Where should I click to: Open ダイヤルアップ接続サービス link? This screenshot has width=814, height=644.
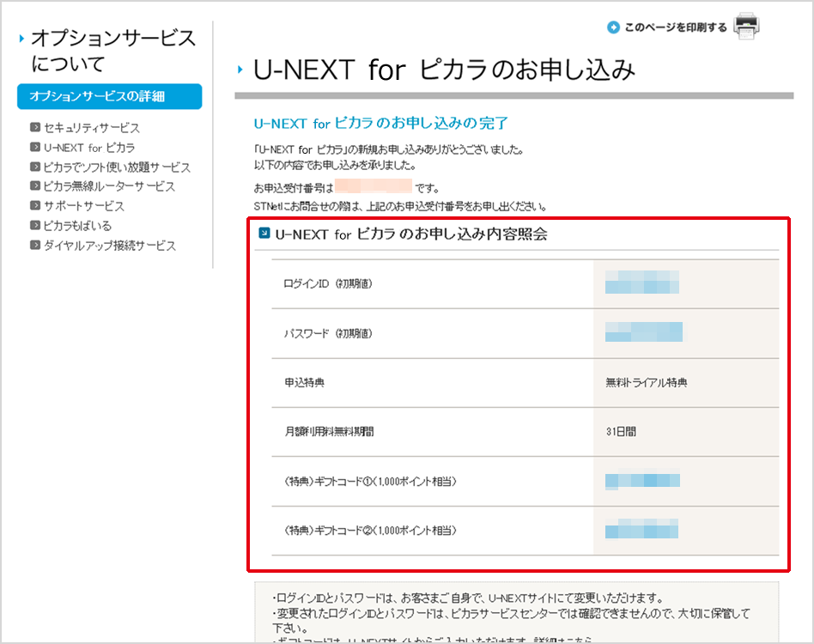pyautogui.click(x=110, y=246)
